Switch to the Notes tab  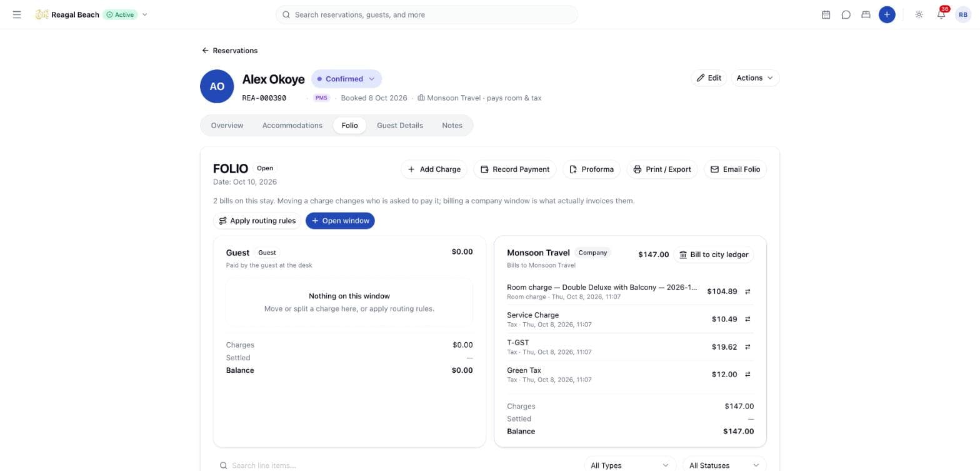452,125
